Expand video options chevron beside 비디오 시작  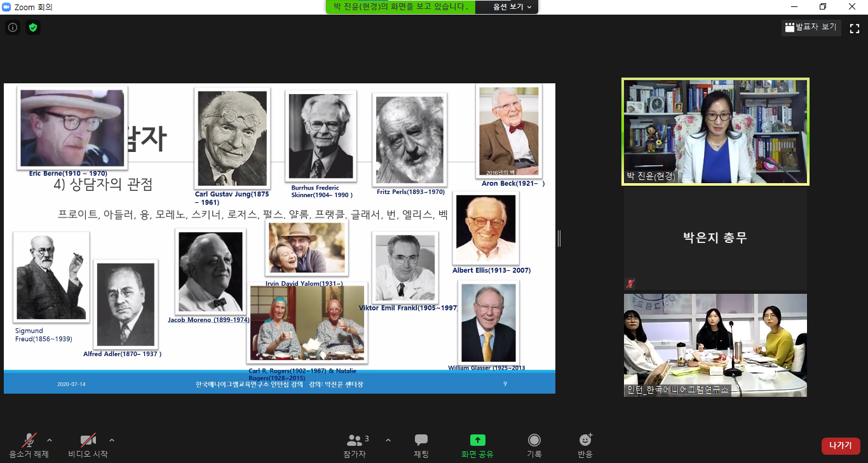point(112,440)
